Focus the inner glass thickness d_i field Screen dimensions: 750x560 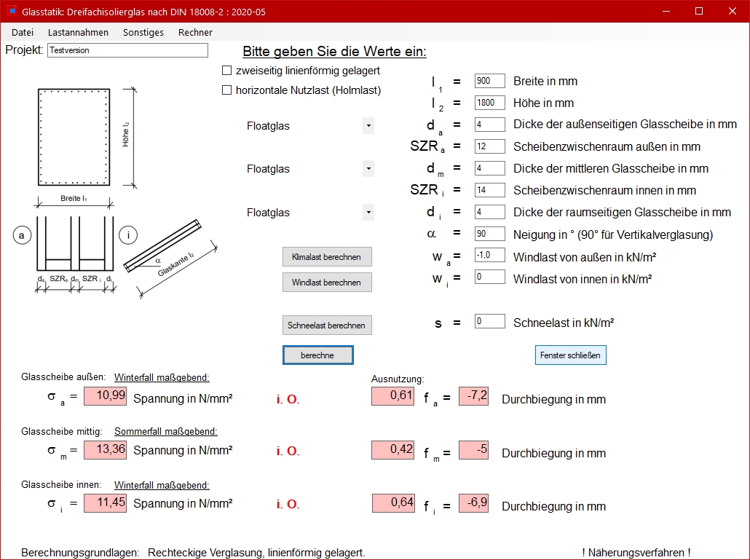click(490, 212)
